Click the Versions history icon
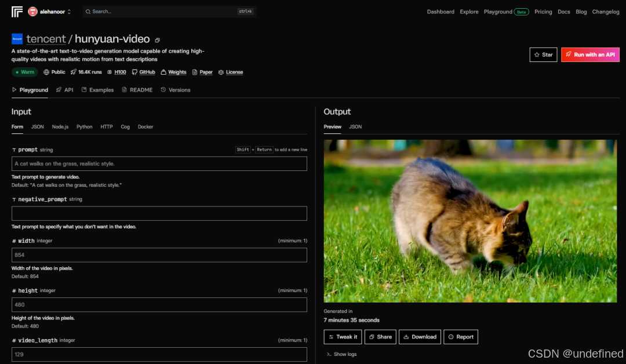Viewport: 626px width, 364px height. (163, 90)
